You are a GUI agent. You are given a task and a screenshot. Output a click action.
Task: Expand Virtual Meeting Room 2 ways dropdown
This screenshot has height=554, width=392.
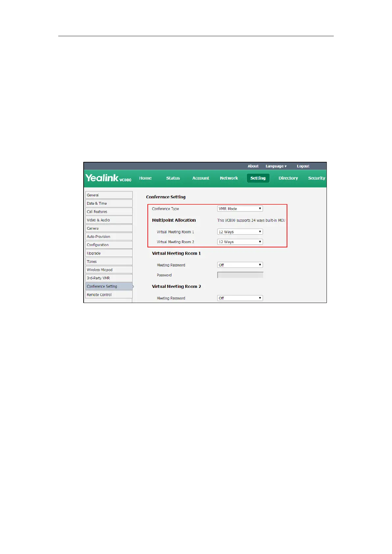(x=240, y=242)
